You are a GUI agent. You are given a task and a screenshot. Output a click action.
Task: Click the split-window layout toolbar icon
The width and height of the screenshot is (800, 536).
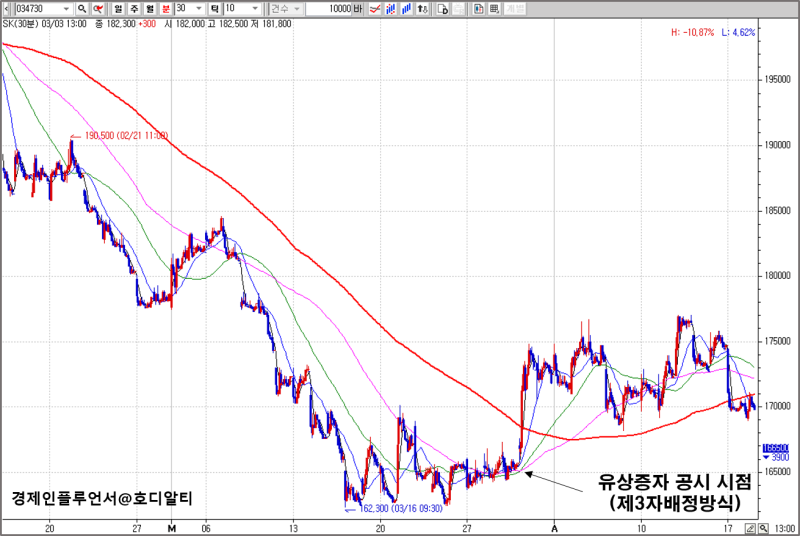[479, 9]
